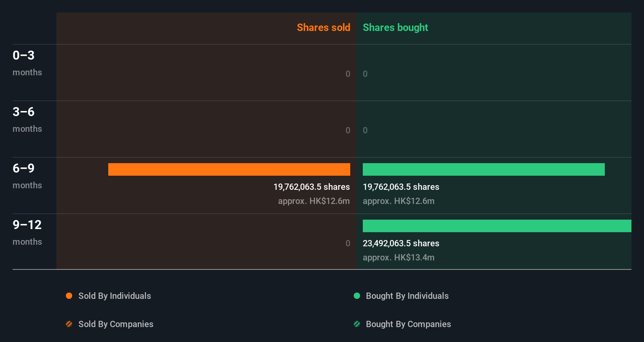Select the Shares sold column header
Screen dimensions: 644x342
click(324, 27)
